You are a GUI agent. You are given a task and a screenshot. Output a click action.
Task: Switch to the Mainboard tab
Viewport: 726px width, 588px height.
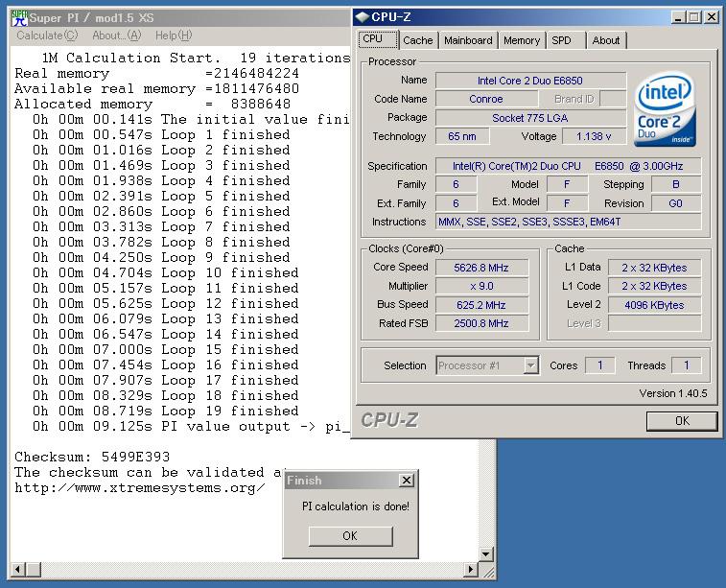coord(468,40)
